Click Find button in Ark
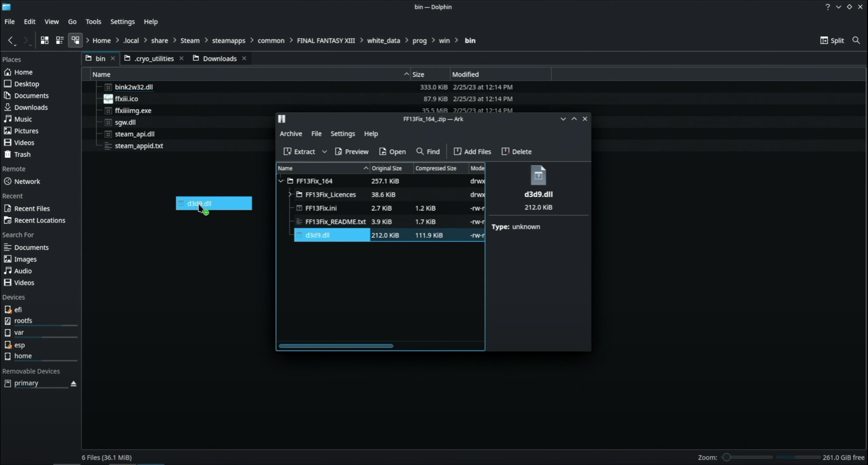Image resolution: width=868 pixels, height=465 pixels. point(428,152)
